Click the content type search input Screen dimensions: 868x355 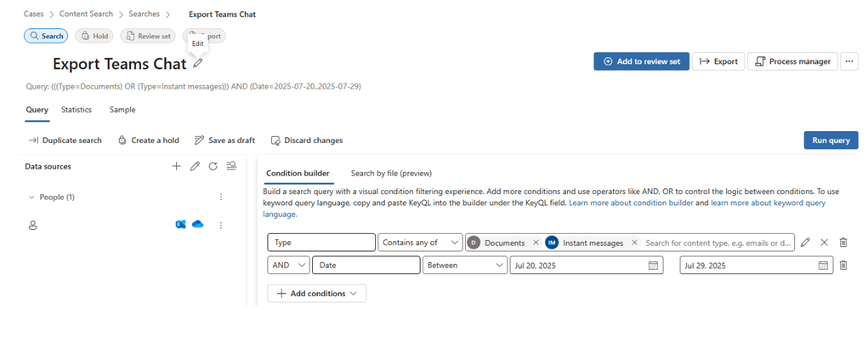718,243
